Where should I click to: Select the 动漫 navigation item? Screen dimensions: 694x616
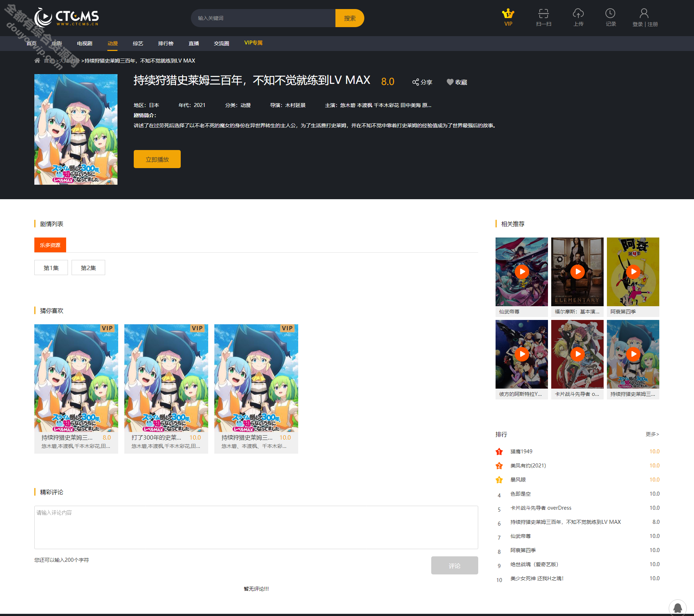tap(112, 43)
